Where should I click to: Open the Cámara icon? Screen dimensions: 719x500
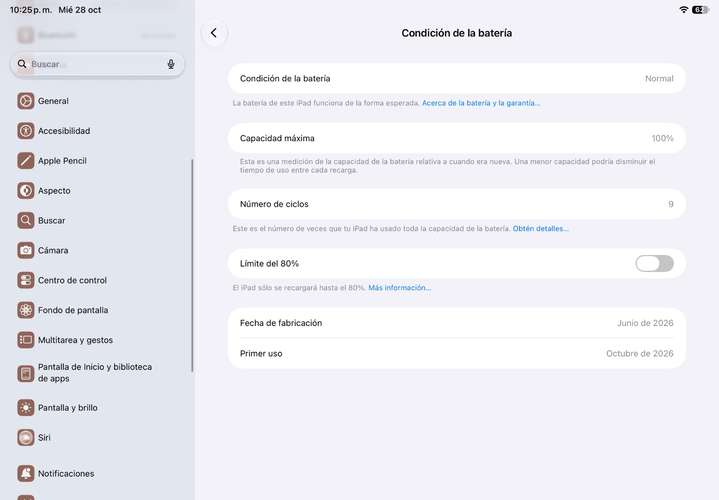click(26, 250)
